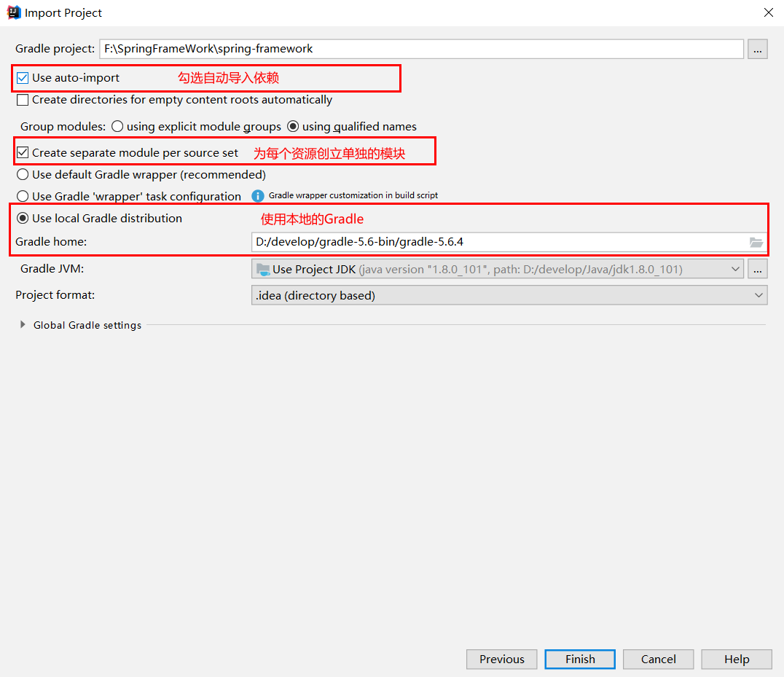Close the Import Project dialog
This screenshot has width=784, height=677.
click(769, 12)
